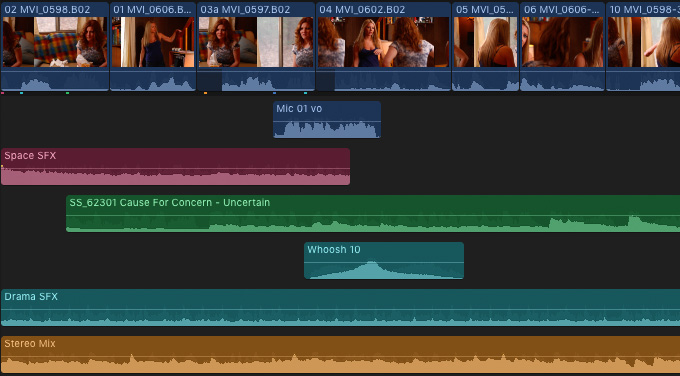Select the 05 MVI clip thumbnail

486,42
